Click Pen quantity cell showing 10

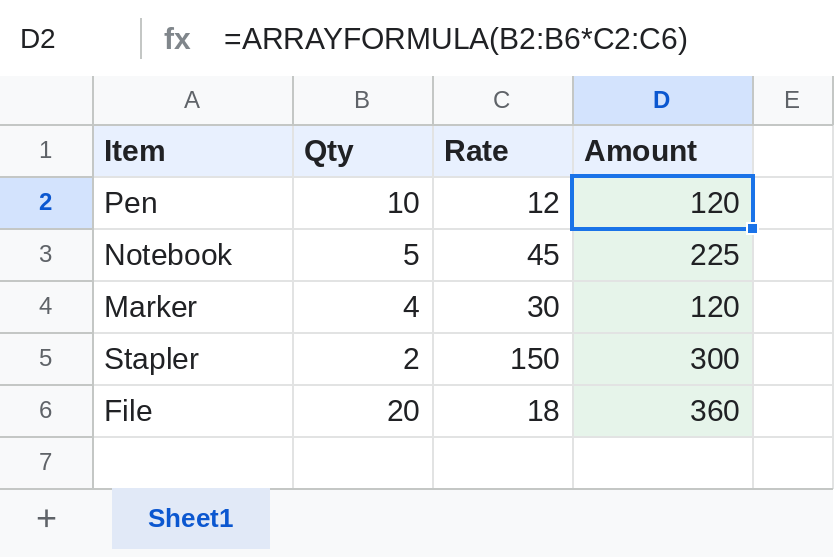(x=363, y=203)
